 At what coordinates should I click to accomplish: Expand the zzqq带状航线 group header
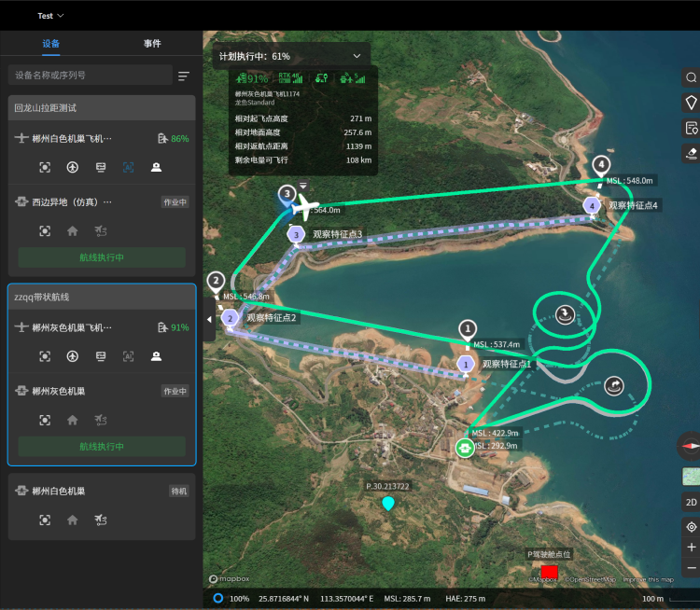[x=102, y=297]
